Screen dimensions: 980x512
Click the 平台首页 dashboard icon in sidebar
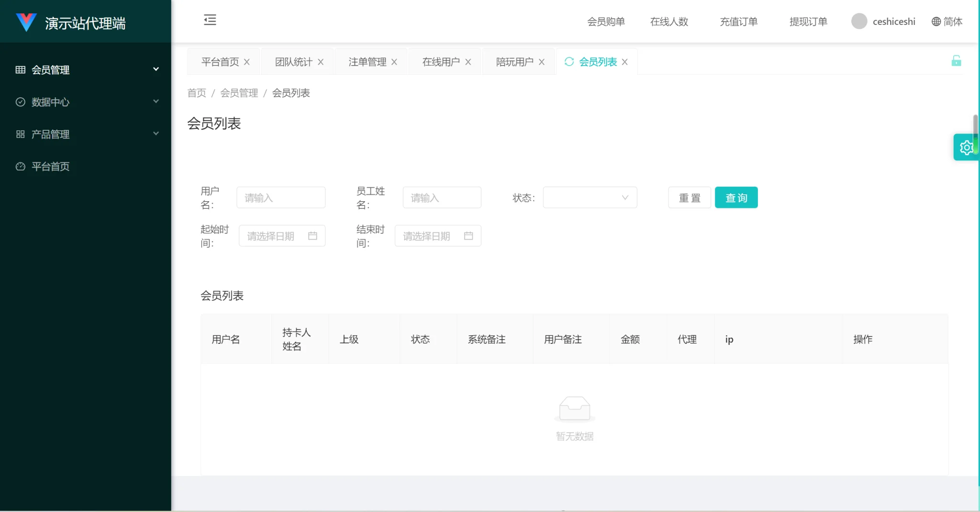click(x=20, y=166)
